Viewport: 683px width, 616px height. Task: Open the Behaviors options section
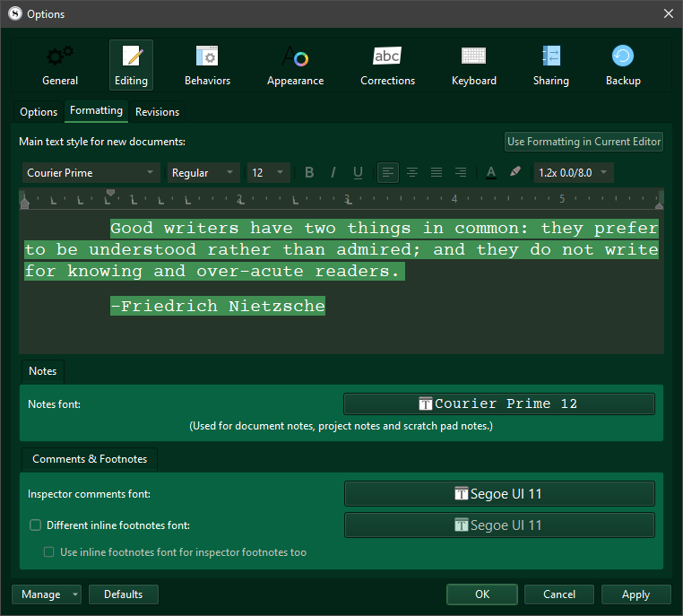207,65
